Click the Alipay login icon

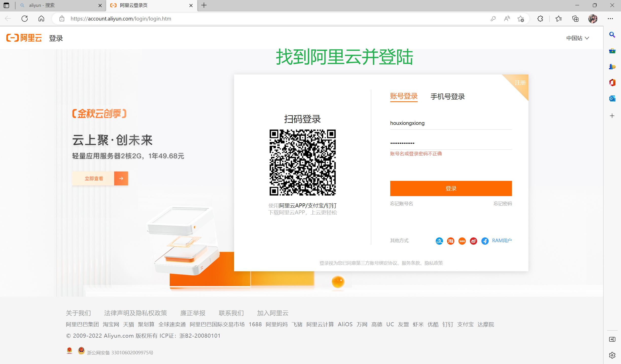click(439, 241)
